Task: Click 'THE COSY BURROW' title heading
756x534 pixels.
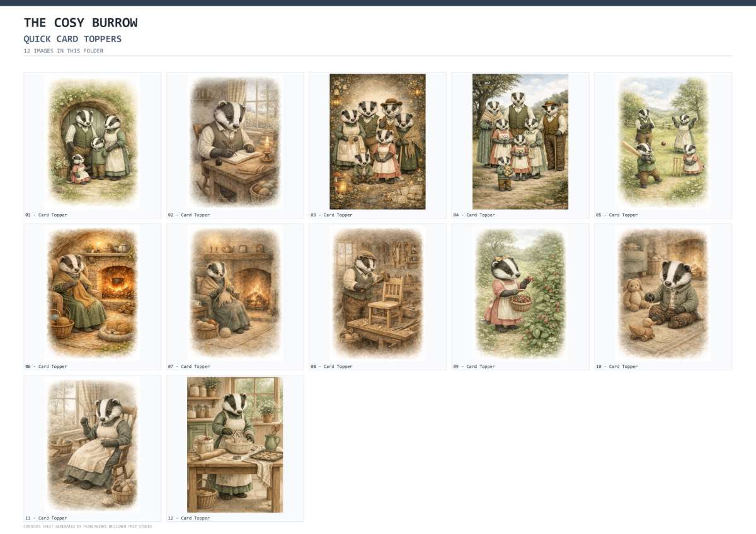Action: (81, 23)
